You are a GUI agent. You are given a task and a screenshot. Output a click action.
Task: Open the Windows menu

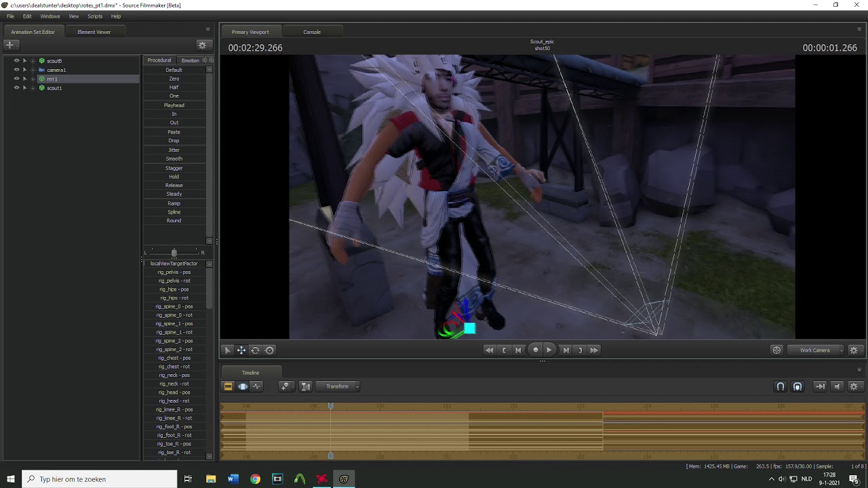[50, 16]
